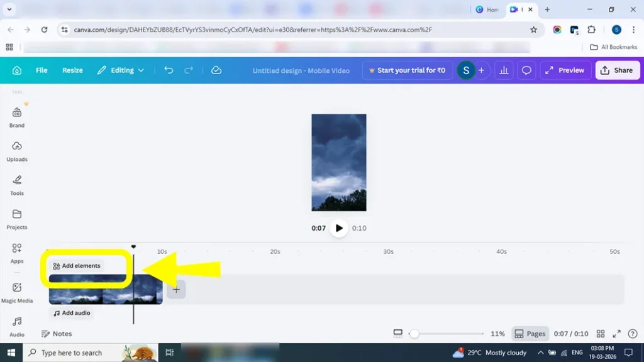Click the cloud save status icon
Image resolution: width=644 pixels, height=362 pixels.
click(x=216, y=70)
